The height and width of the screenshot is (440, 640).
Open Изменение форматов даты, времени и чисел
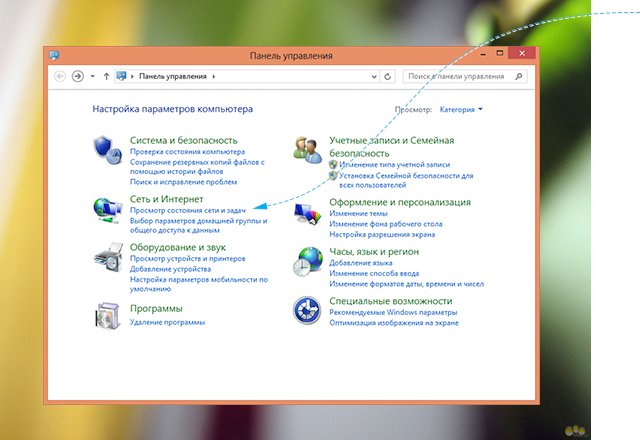click(407, 284)
